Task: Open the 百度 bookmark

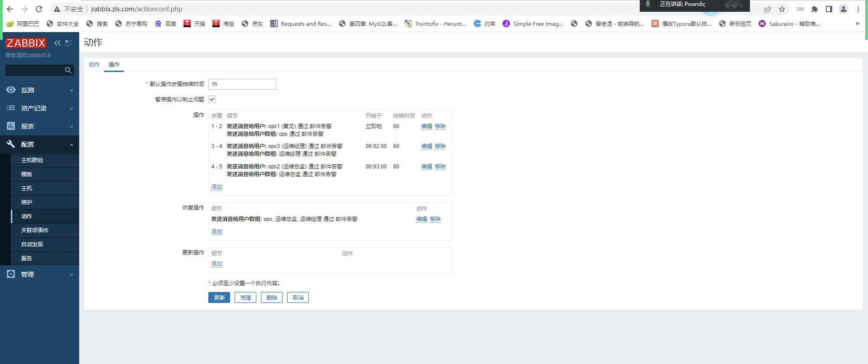Action: 165,24
